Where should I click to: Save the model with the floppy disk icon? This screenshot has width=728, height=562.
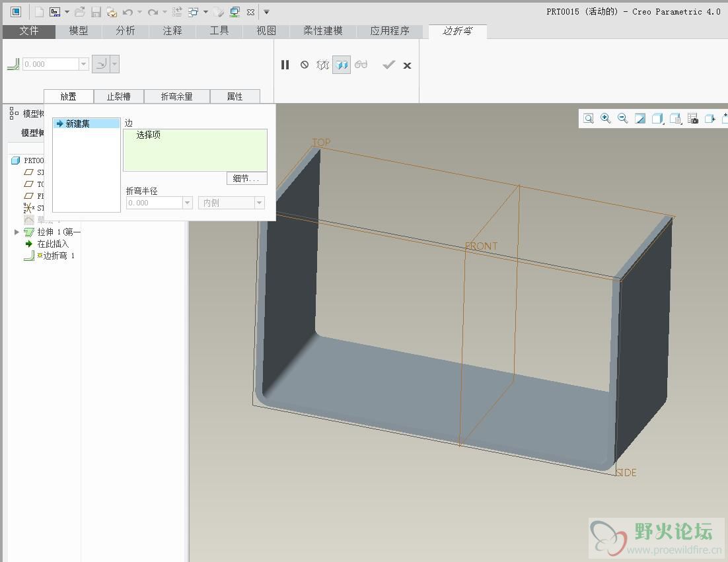tap(96, 12)
